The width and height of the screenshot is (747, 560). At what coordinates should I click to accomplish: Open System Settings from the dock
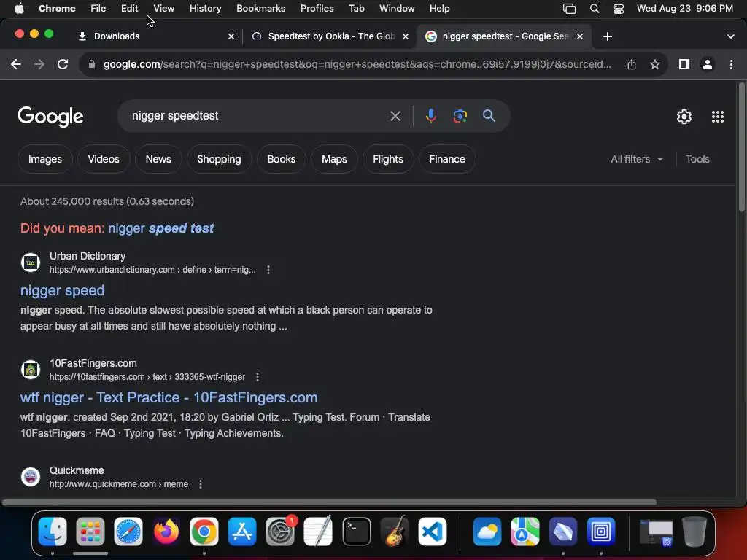(280, 532)
